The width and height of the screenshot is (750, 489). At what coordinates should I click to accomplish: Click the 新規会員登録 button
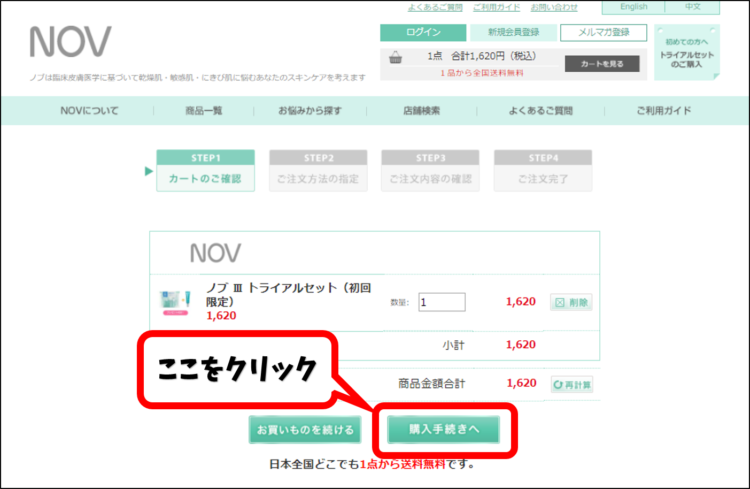[x=513, y=33]
